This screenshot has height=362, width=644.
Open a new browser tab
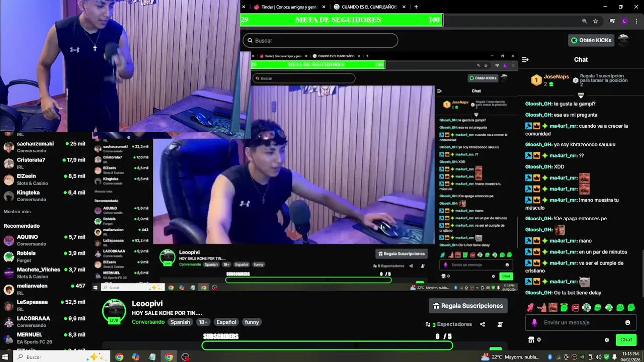pos(416,7)
